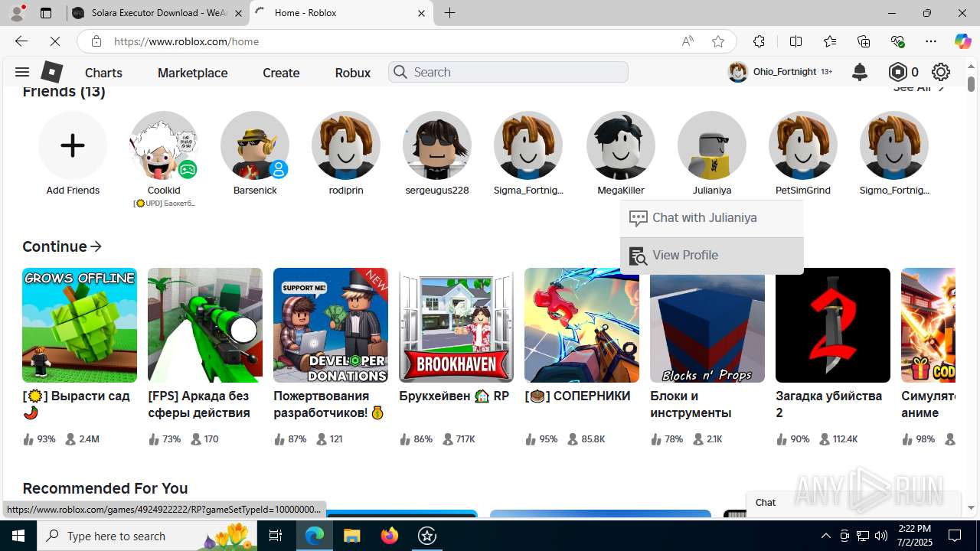Open Browser essentials icon
Viewport: 980px width, 551px height.
click(x=897, y=41)
